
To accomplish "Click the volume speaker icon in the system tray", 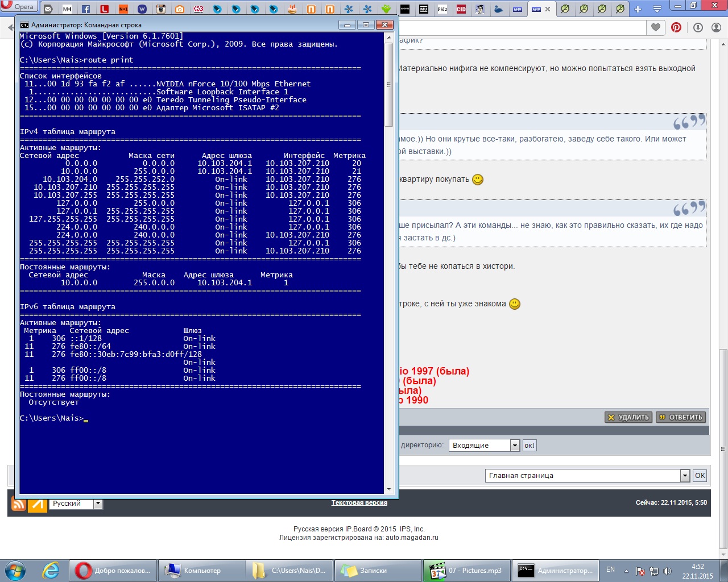I will (x=668, y=571).
